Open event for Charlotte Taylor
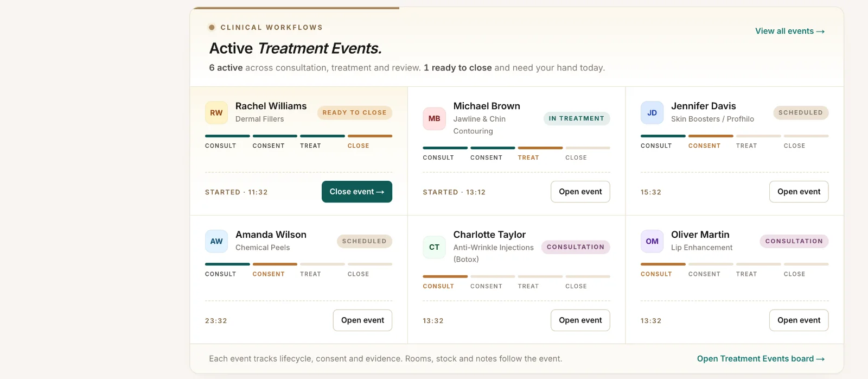This screenshot has height=379, width=868. (x=580, y=320)
